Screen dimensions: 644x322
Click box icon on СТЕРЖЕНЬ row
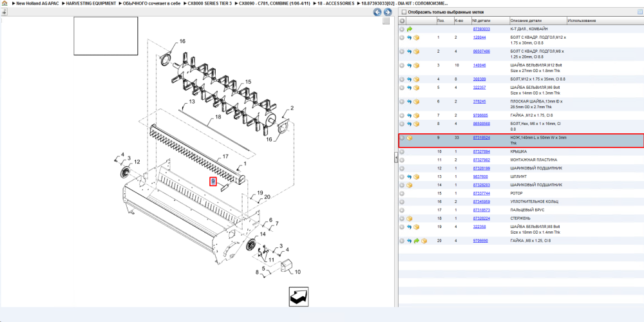pos(410,218)
